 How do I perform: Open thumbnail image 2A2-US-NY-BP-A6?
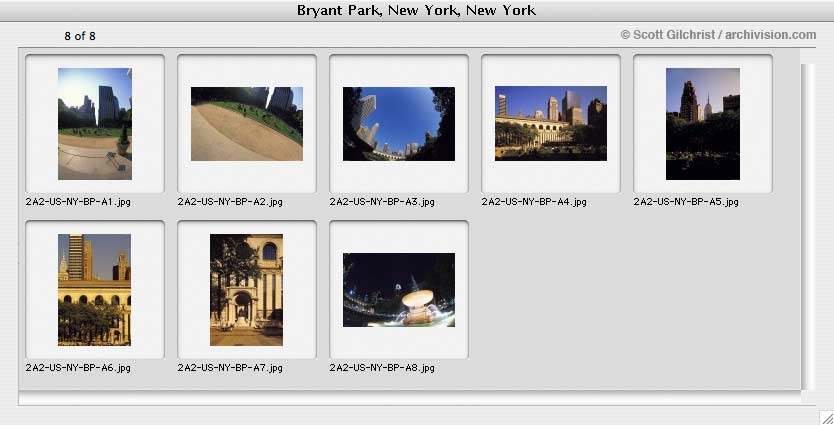click(x=95, y=290)
